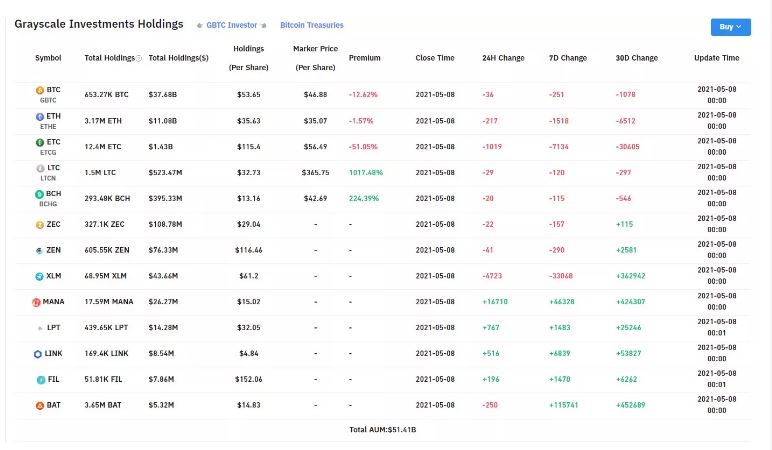
Task: Click the LTC coin icon
Action: 40,168
